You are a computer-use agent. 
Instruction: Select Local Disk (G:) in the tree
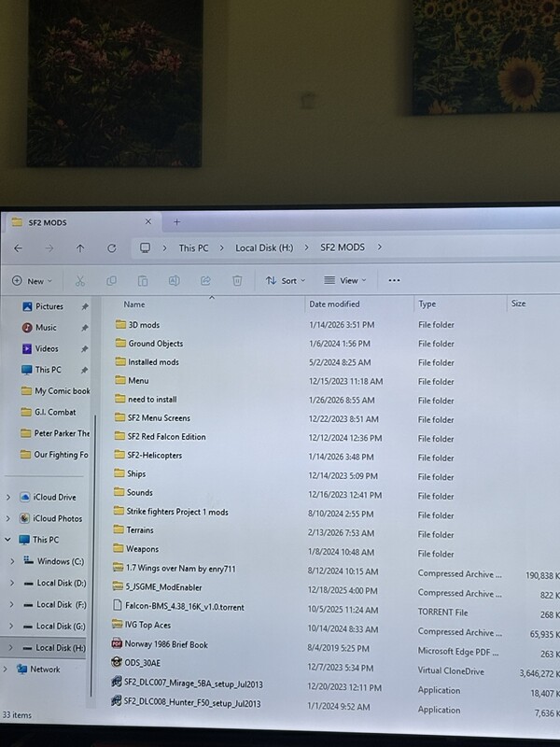54,626
